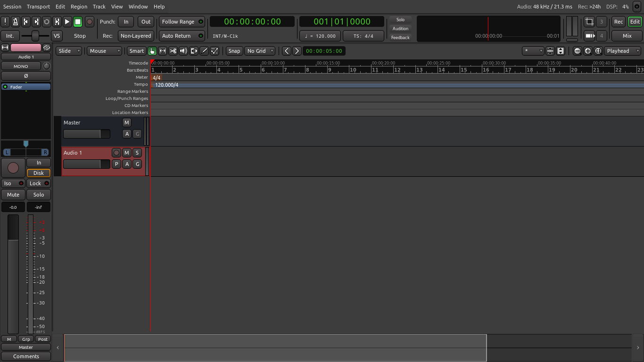The image size is (644, 362).
Task: Open the Track menu
Action: point(99,7)
